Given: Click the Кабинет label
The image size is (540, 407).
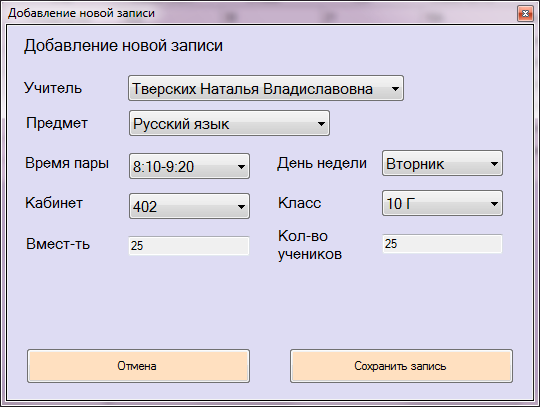Looking at the screenshot, I should click(54, 203).
